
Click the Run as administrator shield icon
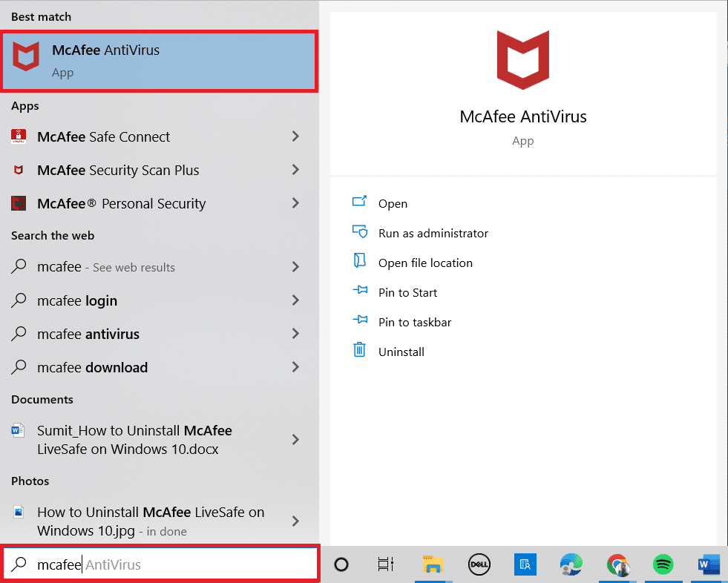pyautogui.click(x=360, y=231)
